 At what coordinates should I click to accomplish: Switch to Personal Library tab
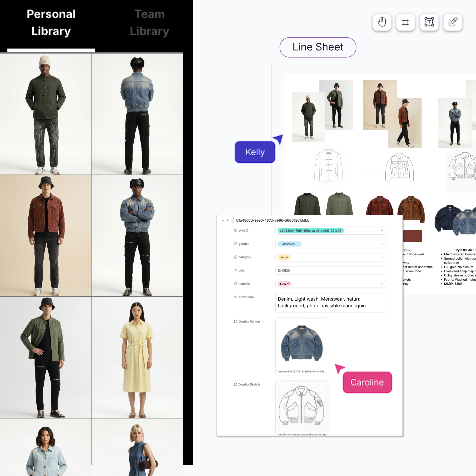(51, 23)
